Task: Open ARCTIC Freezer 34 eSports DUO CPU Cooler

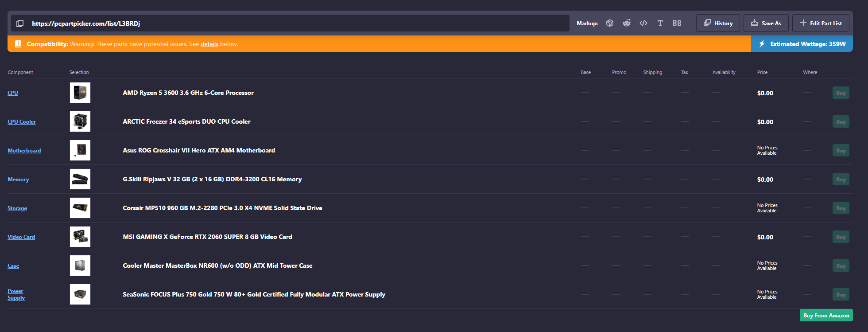Action: [x=186, y=121]
